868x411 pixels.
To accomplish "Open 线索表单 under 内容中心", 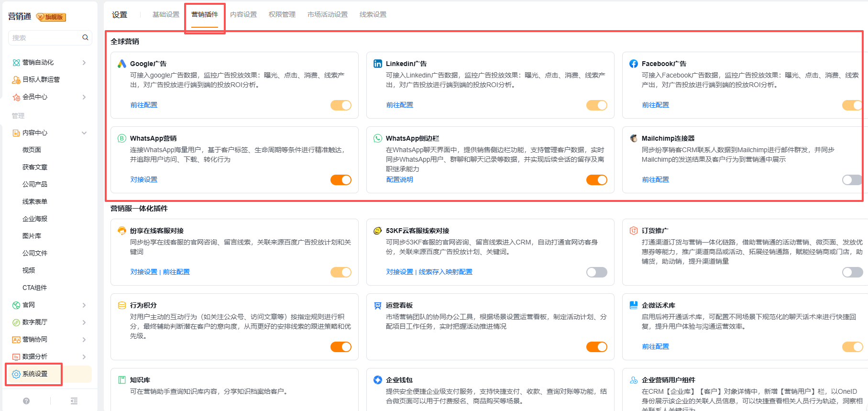I will 35,202.
